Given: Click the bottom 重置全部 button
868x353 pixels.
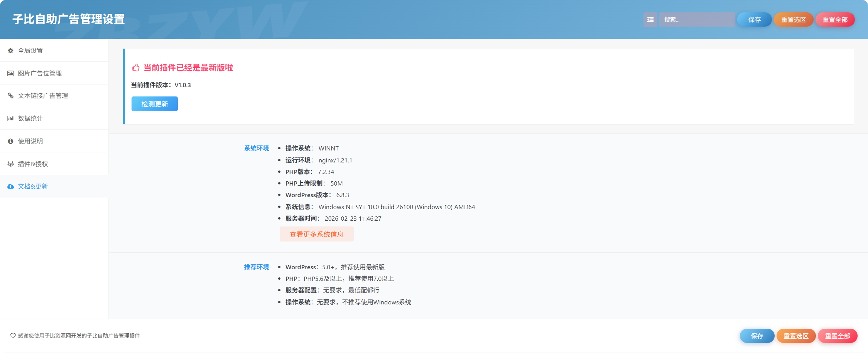Looking at the screenshot, I should (838, 336).
